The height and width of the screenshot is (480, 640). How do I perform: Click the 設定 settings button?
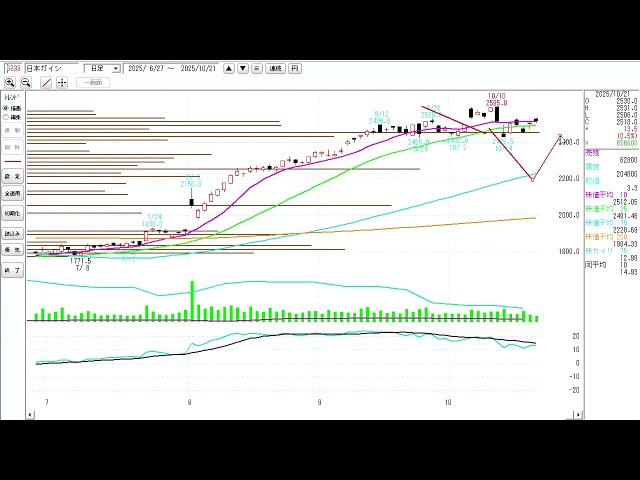[x=12, y=176]
